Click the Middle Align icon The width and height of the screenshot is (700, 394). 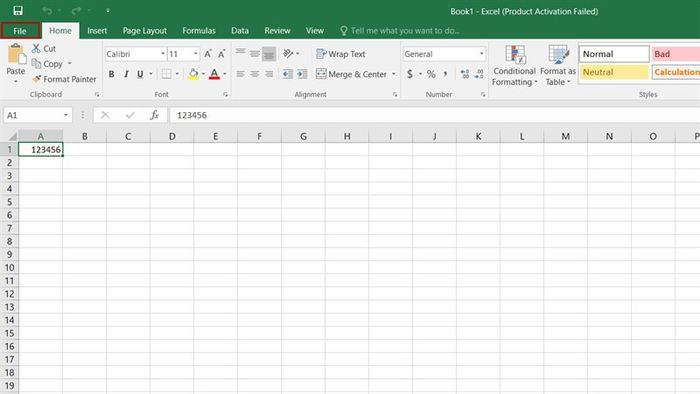point(254,54)
